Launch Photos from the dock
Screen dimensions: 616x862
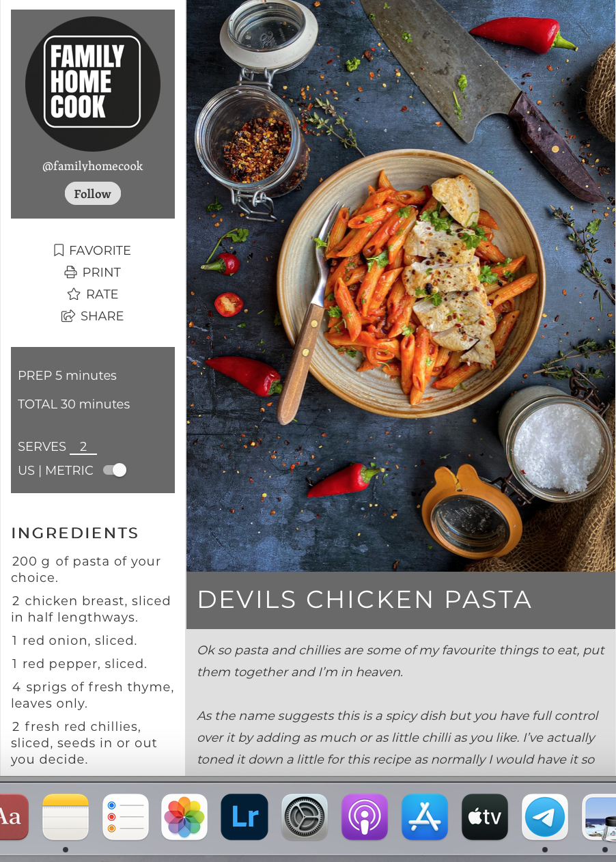184,817
